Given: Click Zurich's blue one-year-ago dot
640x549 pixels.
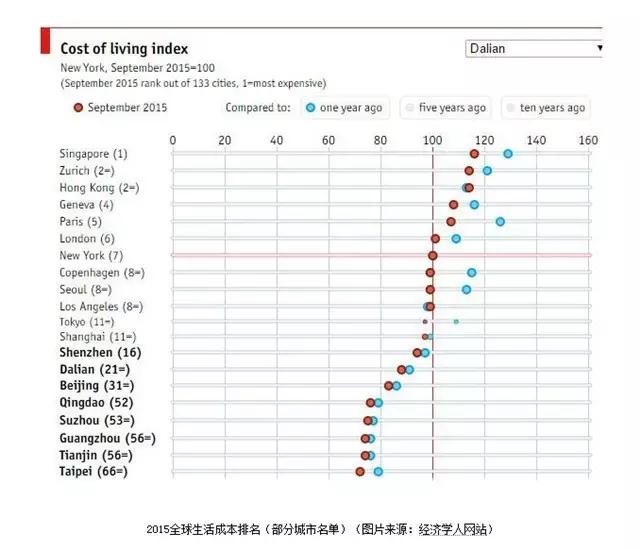Looking at the screenshot, I should click(487, 171).
